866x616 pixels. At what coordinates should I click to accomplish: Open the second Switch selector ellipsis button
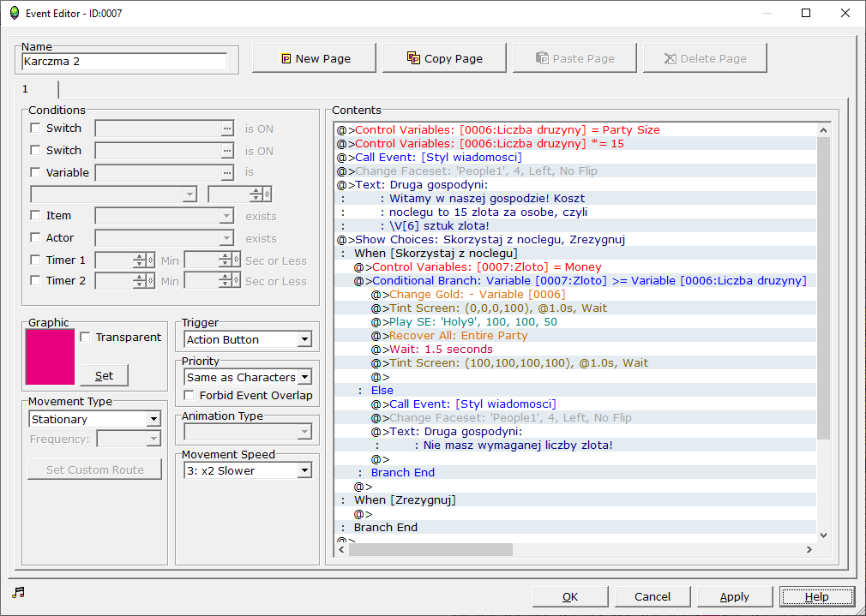click(x=227, y=150)
